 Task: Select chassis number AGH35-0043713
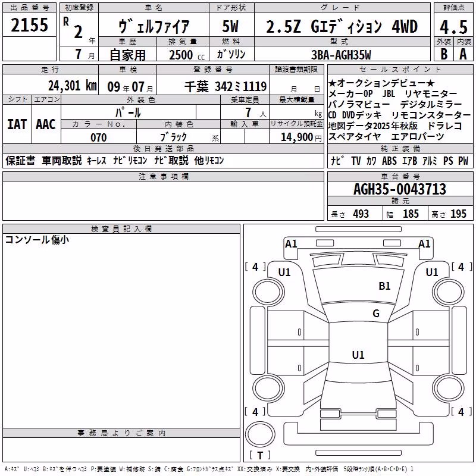400,189
